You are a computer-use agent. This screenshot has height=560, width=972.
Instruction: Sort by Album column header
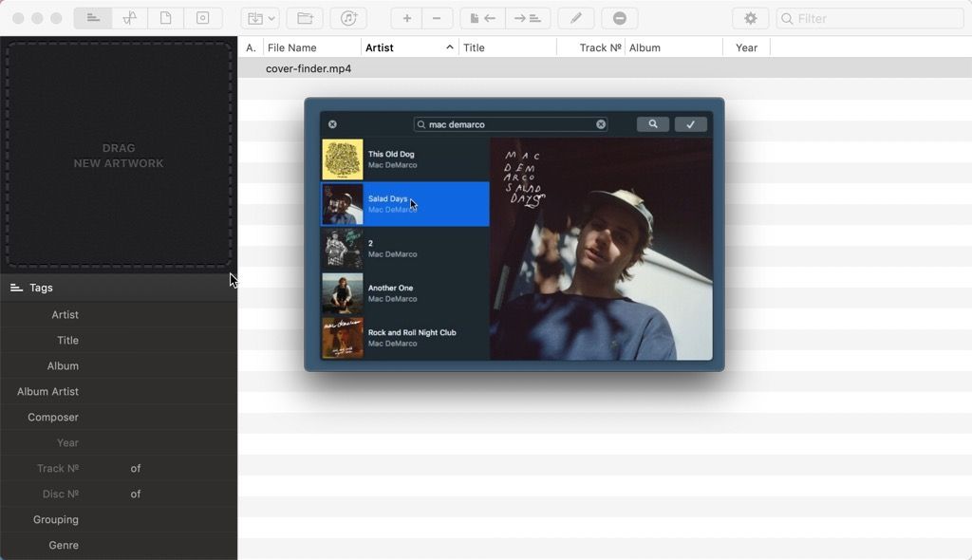coord(673,47)
